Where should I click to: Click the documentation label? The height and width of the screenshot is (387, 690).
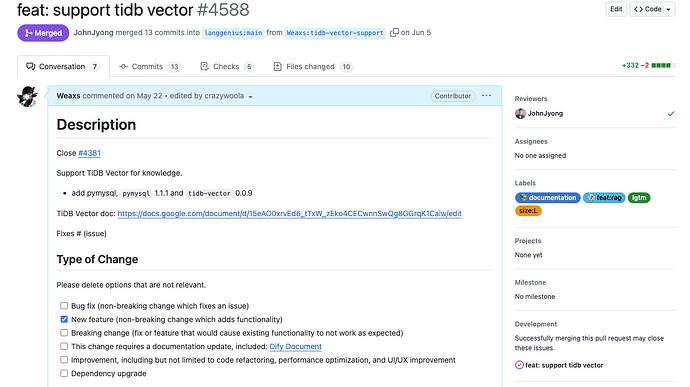click(547, 198)
